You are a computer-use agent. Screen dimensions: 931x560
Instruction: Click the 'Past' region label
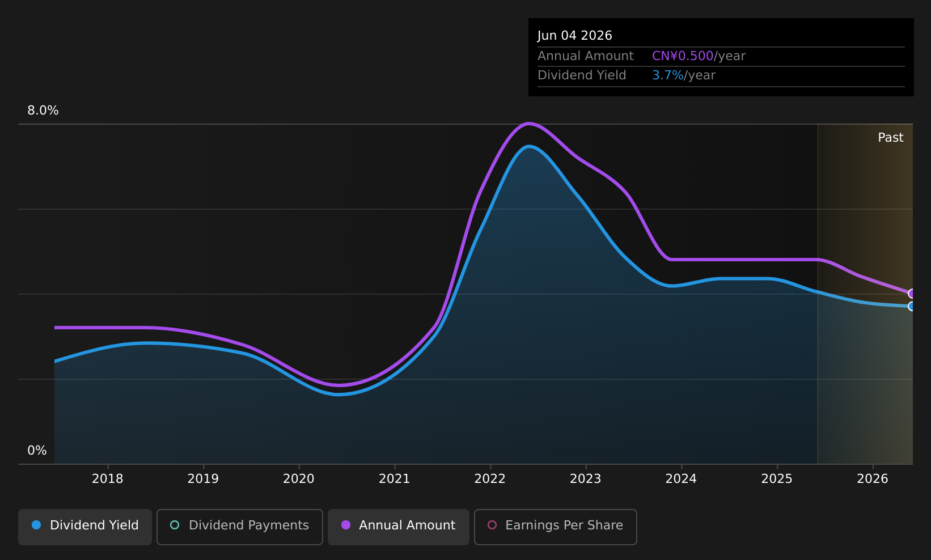pyautogui.click(x=891, y=138)
